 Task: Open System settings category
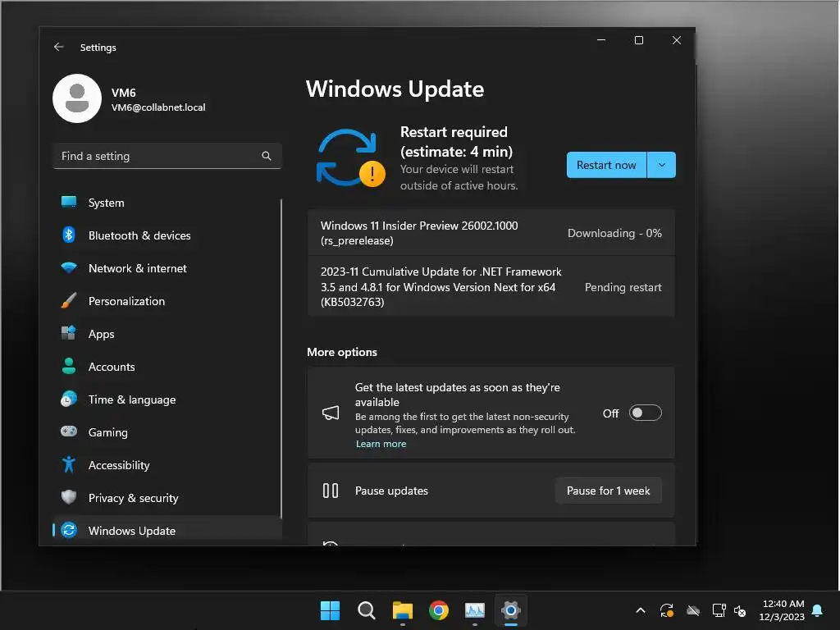click(x=167, y=203)
